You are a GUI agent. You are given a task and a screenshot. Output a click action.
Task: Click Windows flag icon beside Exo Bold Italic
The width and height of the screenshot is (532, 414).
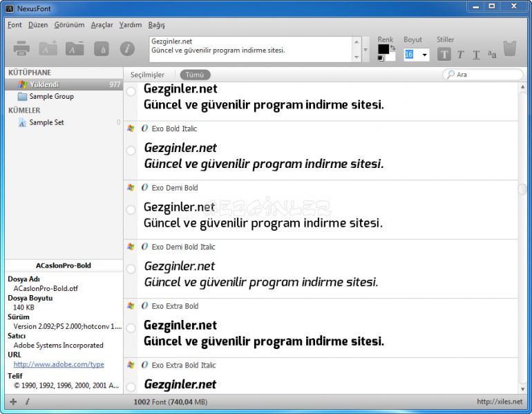pos(131,129)
